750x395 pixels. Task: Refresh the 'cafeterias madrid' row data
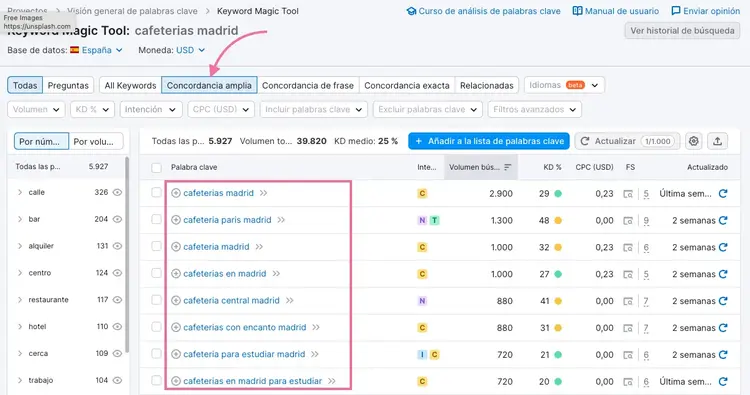[723, 194]
